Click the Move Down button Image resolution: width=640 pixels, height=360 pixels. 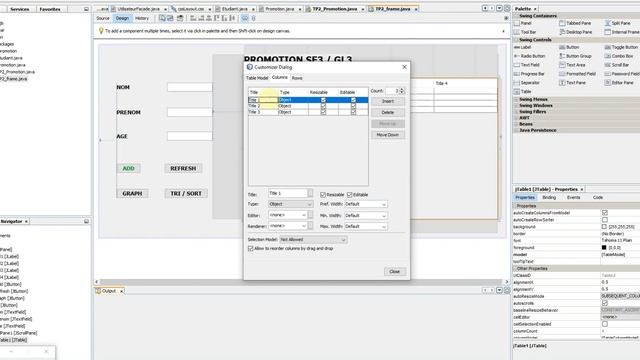[388, 135]
